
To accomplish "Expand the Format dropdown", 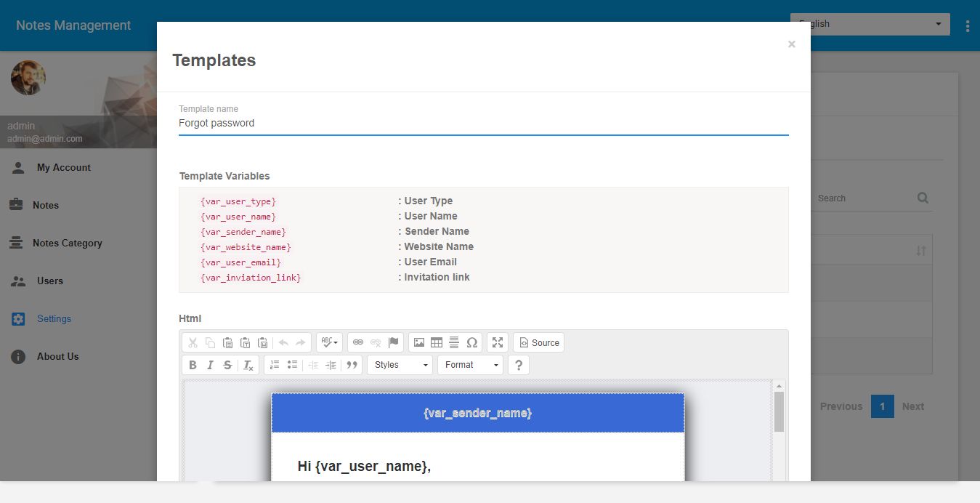I will click(470, 365).
